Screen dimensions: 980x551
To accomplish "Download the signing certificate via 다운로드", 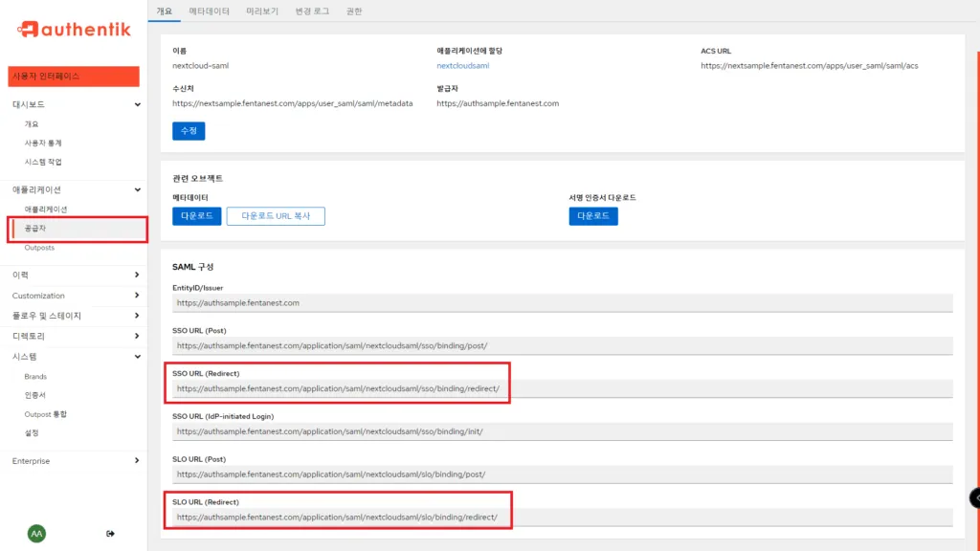I will point(591,216).
